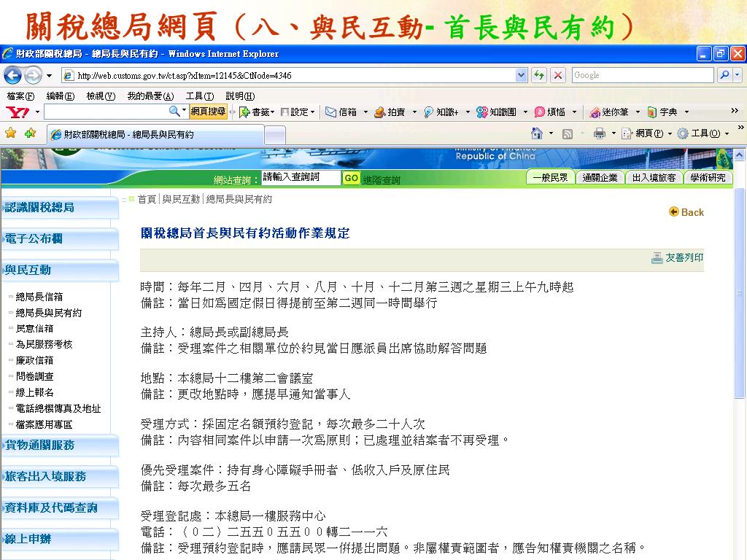Click the 首頁 breadcrumb link
Image resolution: width=747 pixels, height=560 pixels.
click(x=147, y=199)
